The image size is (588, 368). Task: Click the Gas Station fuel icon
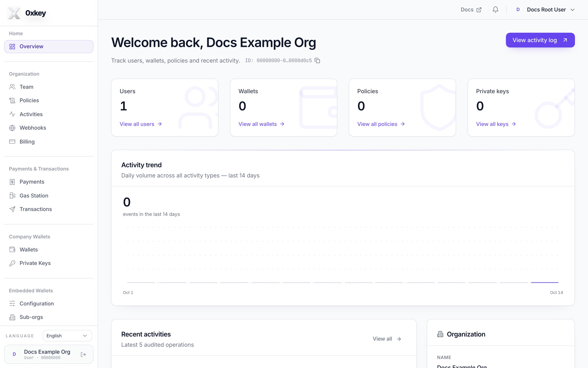pyautogui.click(x=12, y=196)
